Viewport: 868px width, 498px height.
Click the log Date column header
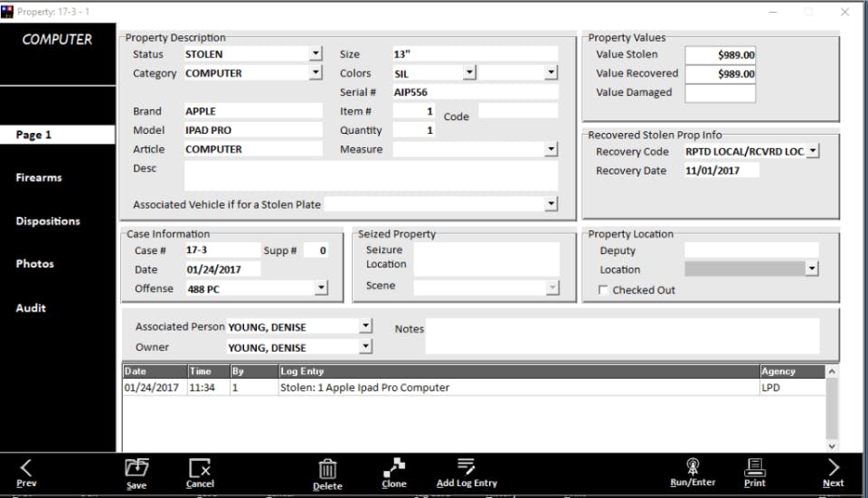pos(155,371)
